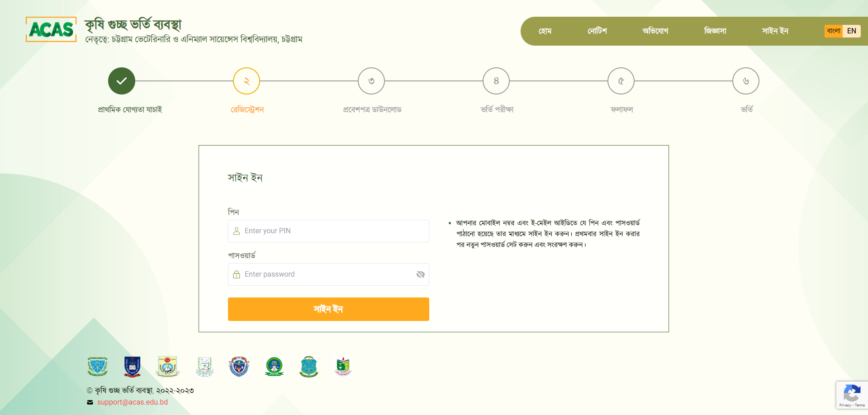
Task: Click the reCAPTCHA badge icon
Action: (852, 393)
